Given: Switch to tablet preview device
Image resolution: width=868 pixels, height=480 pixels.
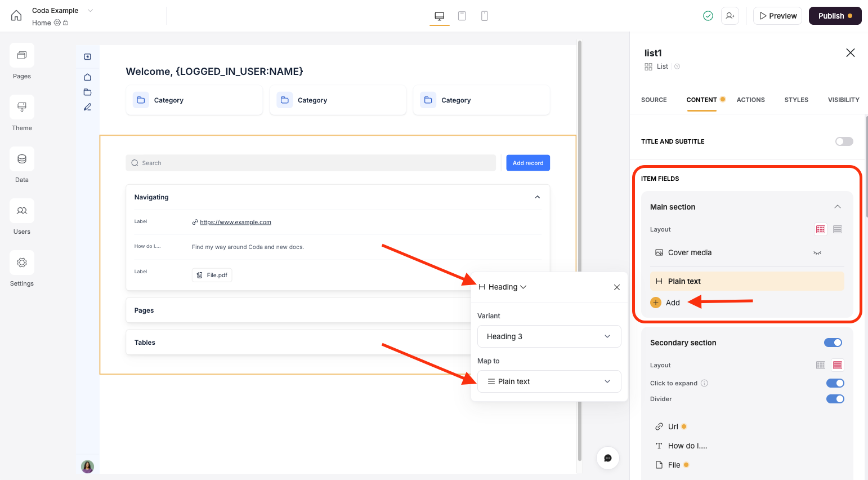Looking at the screenshot, I should point(462,16).
